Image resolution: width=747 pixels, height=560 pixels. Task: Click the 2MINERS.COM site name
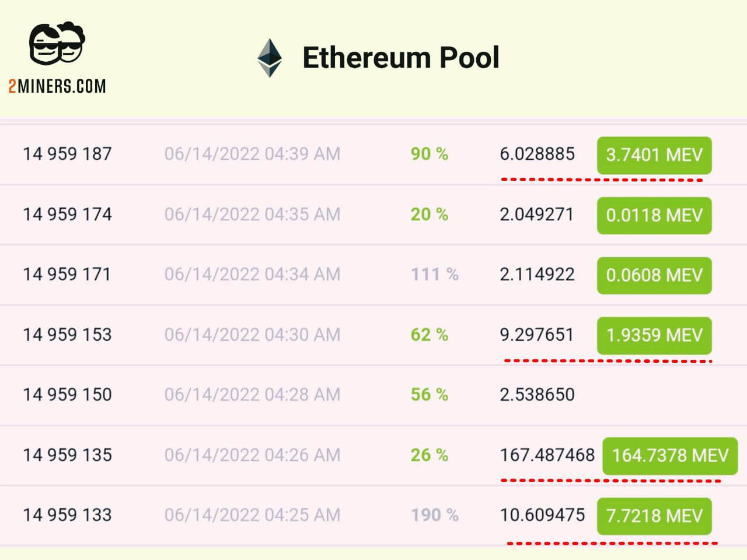(57, 86)
